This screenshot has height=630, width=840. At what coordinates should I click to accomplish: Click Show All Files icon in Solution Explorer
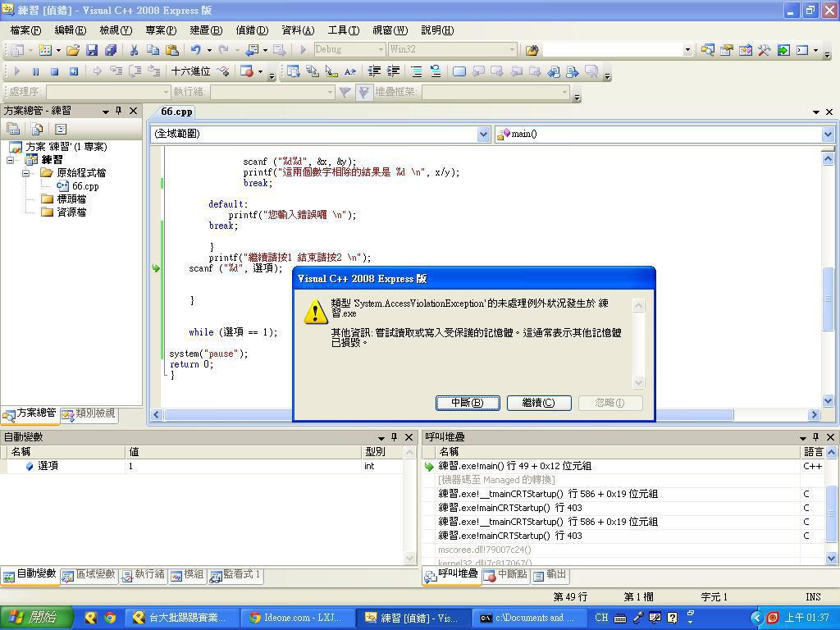(x=37, y=129)
